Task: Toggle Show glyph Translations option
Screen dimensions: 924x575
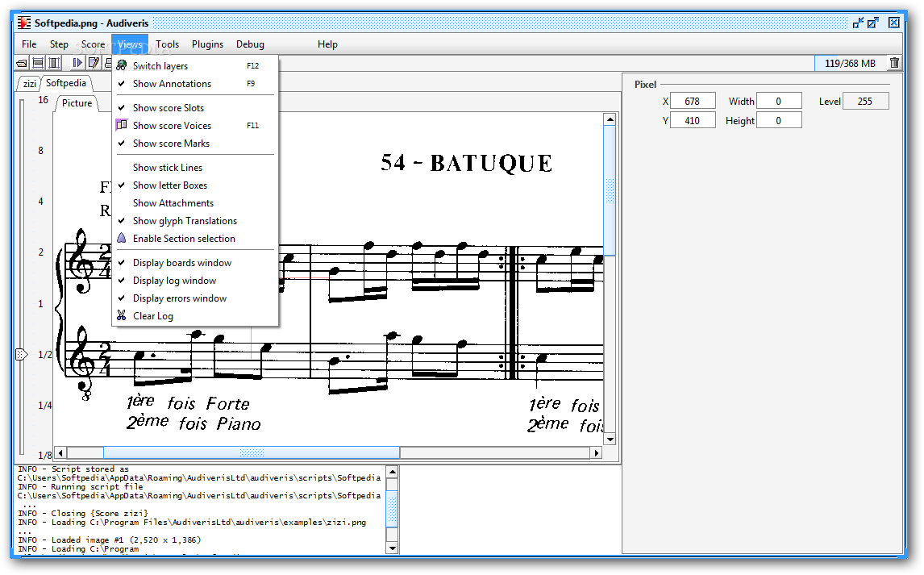Action: tap(194, 220)
